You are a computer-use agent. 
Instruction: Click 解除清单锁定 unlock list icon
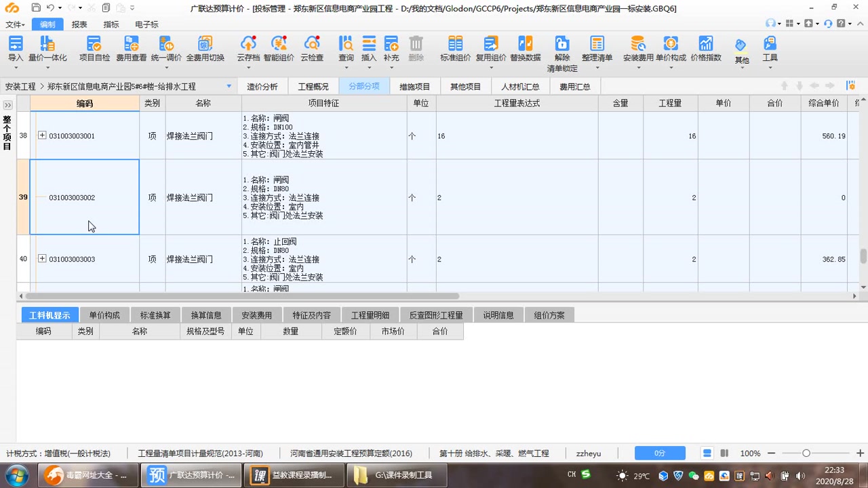point(562,44)
